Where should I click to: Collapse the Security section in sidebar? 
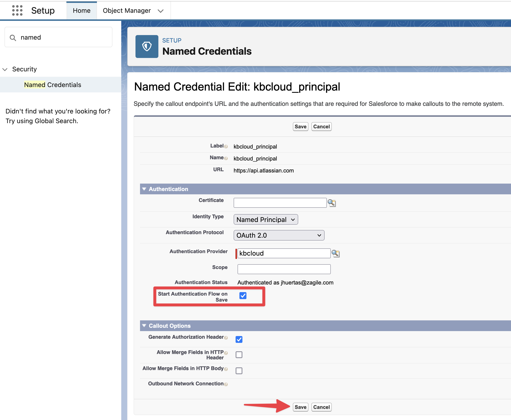(5, 70)
